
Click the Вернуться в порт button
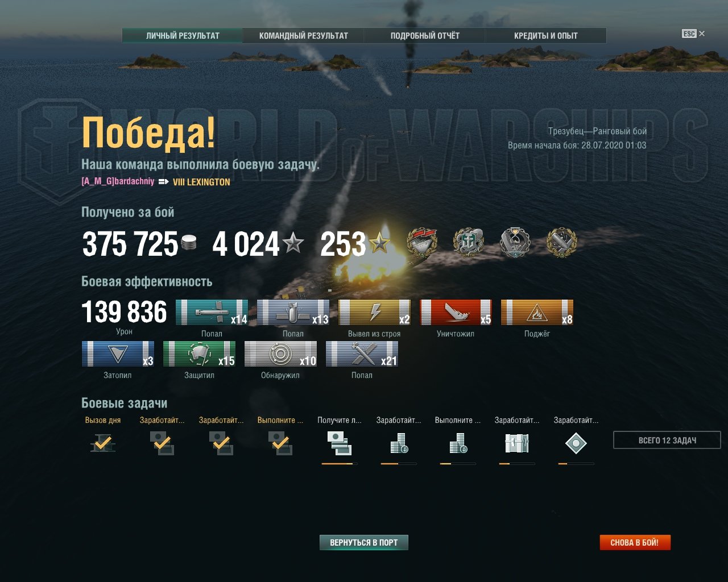point(364,543)
